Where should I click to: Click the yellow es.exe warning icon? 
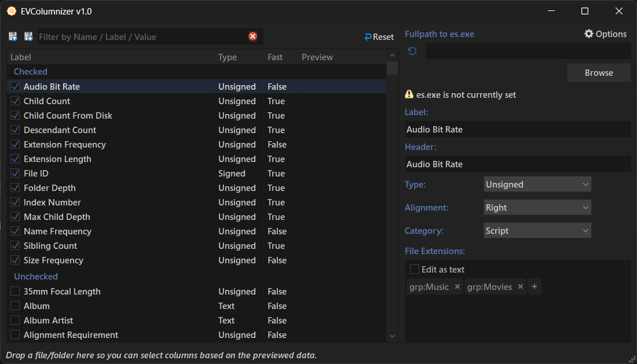(x=409, y=94)
